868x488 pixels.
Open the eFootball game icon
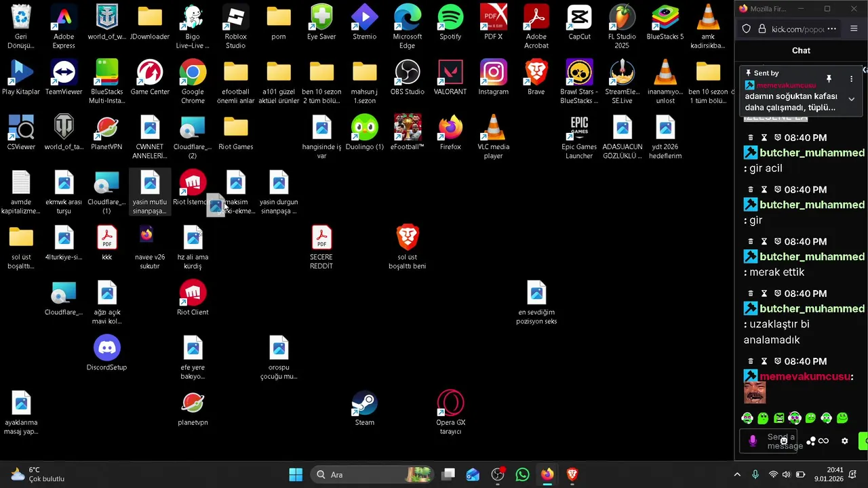click(x=407, y=132)
